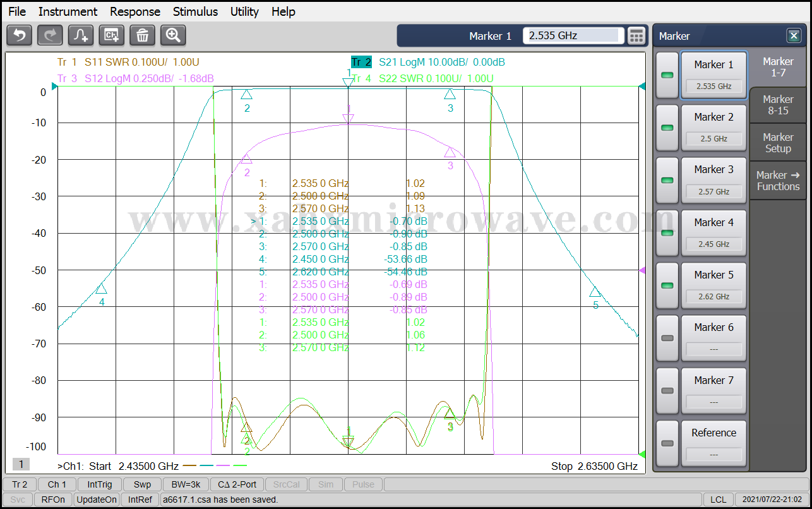This screenshot has width=812, height=509.
Task: Click marker 4 triangle on the S21 trace
Action: click(101, 289)
